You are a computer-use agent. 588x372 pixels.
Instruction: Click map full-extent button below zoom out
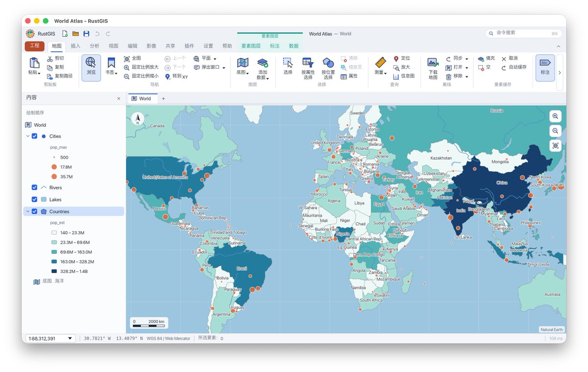[555, 145]
